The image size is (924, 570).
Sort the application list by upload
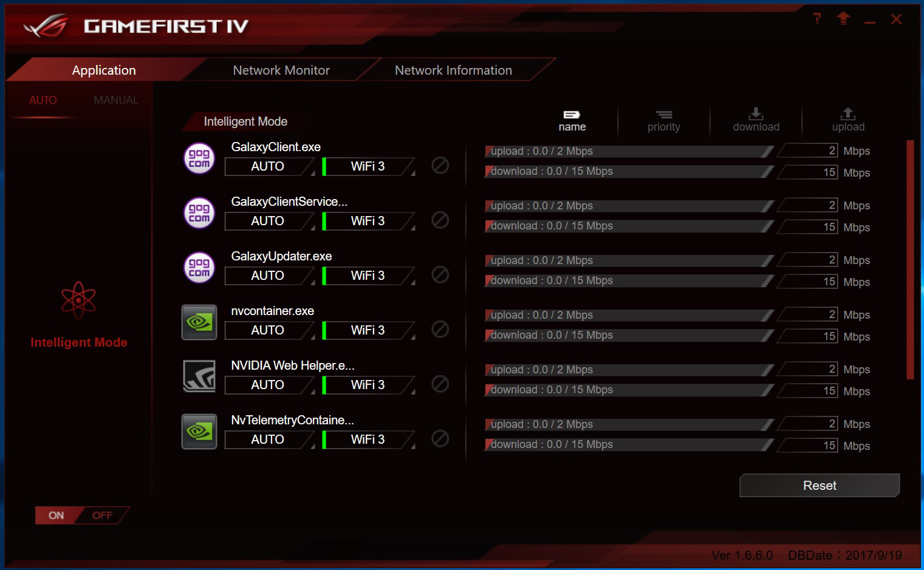[848, 120]
